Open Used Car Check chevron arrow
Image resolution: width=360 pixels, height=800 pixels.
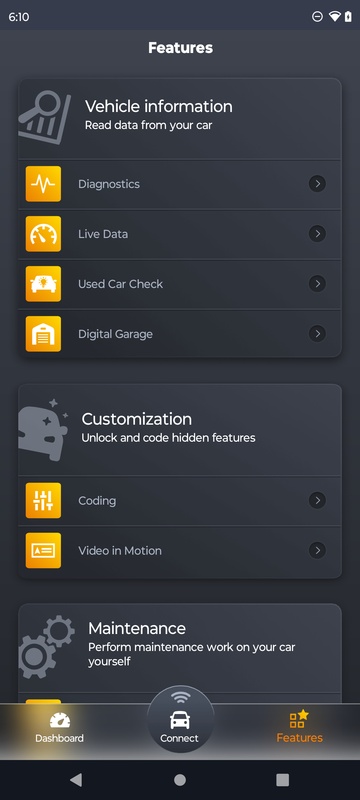pos(317,284)
